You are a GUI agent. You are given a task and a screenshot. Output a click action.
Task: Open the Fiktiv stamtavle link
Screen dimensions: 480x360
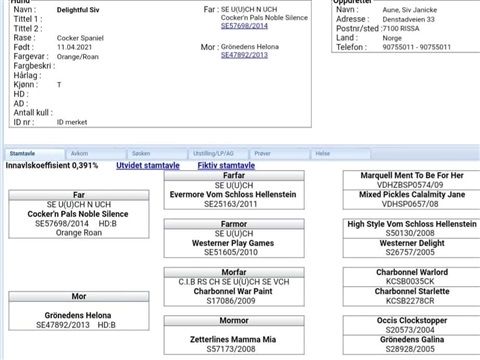point(226,165)
